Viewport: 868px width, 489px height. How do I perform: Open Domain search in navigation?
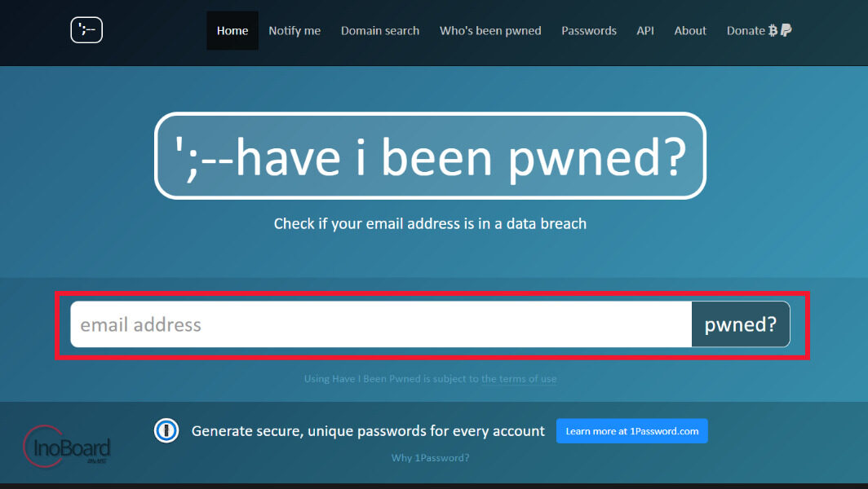point(380,30)
